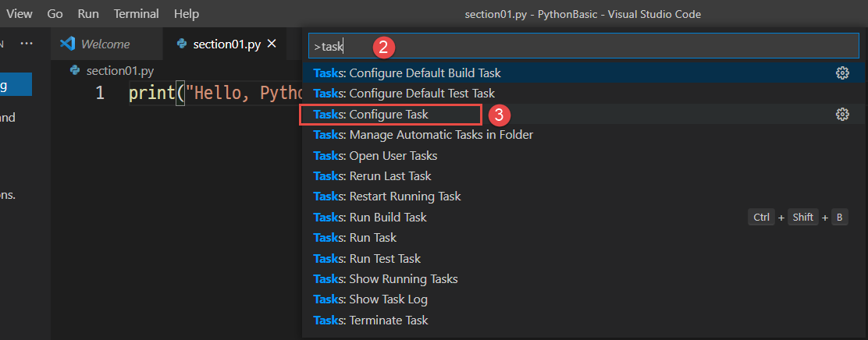The width and height of the screenshot is (868, 340).
Task: Select Tasks: Show Running Tasks
Action: pos(583,279)
